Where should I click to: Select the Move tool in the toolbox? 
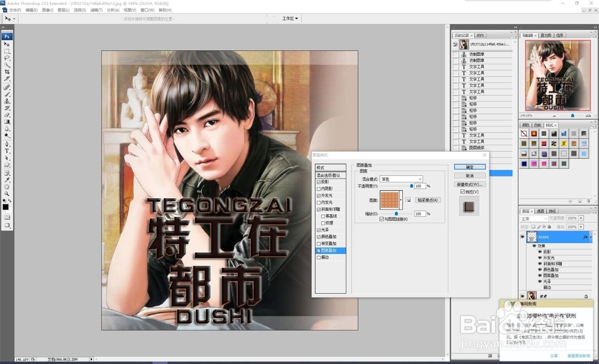[7, 44]
